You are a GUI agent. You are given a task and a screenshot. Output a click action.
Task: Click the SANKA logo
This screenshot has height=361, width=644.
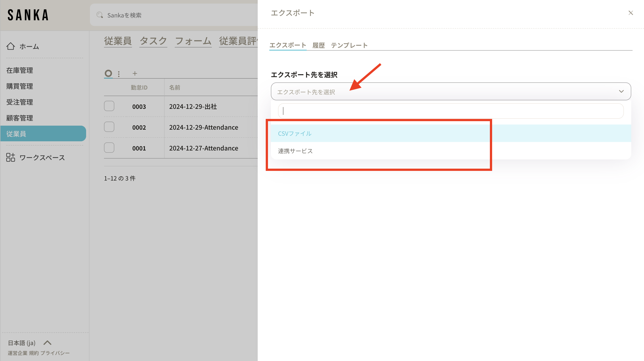point(28,15)
